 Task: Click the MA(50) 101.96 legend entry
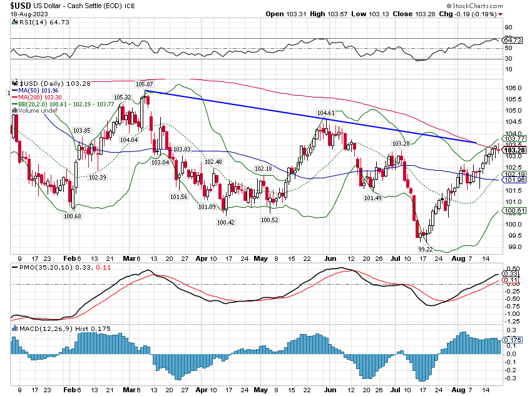point(38,91)
